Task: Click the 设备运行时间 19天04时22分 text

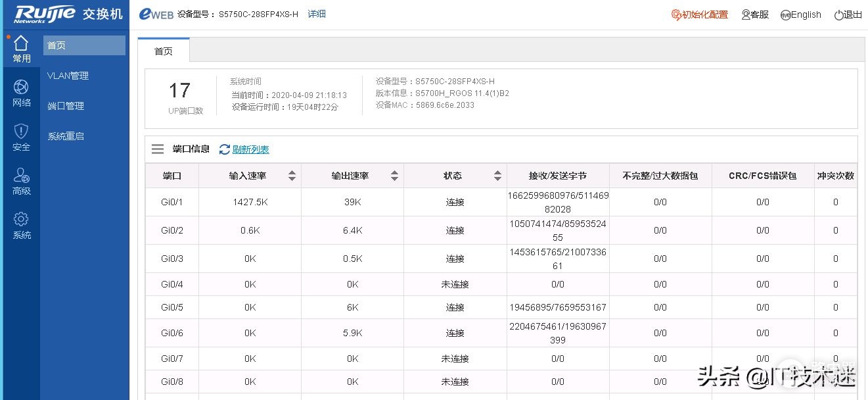Action: (x=285, y=107)
